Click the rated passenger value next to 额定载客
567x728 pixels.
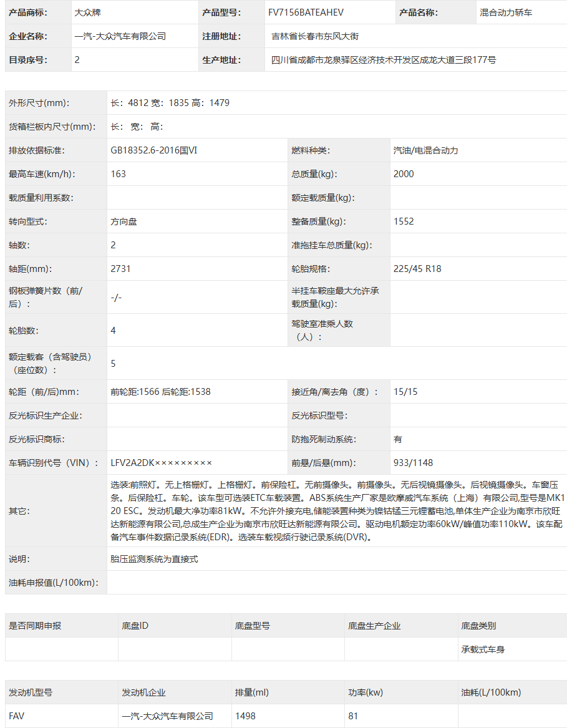tap(113, 364)
